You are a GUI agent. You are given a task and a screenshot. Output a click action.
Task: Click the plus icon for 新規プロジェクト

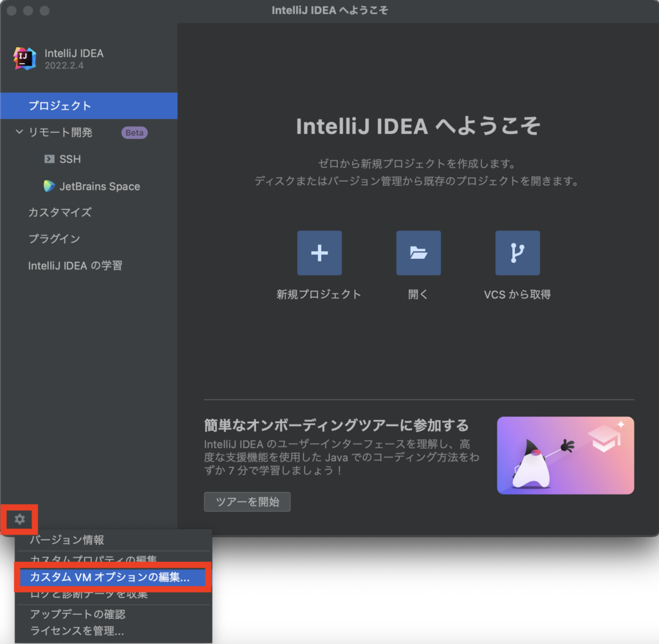pyautogui.click(x=319, y=253)
